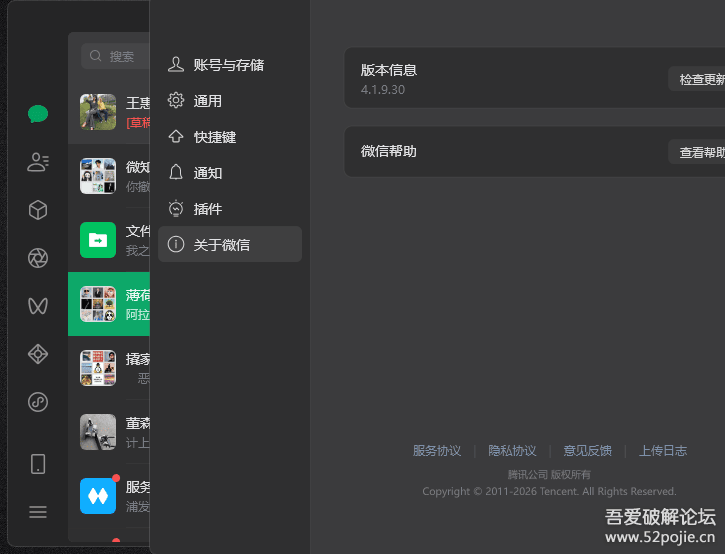This screenshot has height=554, width=725.
Task: Open the 上传日志 link
Action: (x=663, y=450)
